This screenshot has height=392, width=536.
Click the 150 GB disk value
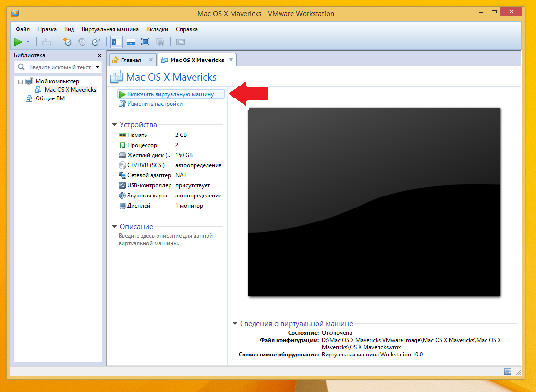coord(184,155)
